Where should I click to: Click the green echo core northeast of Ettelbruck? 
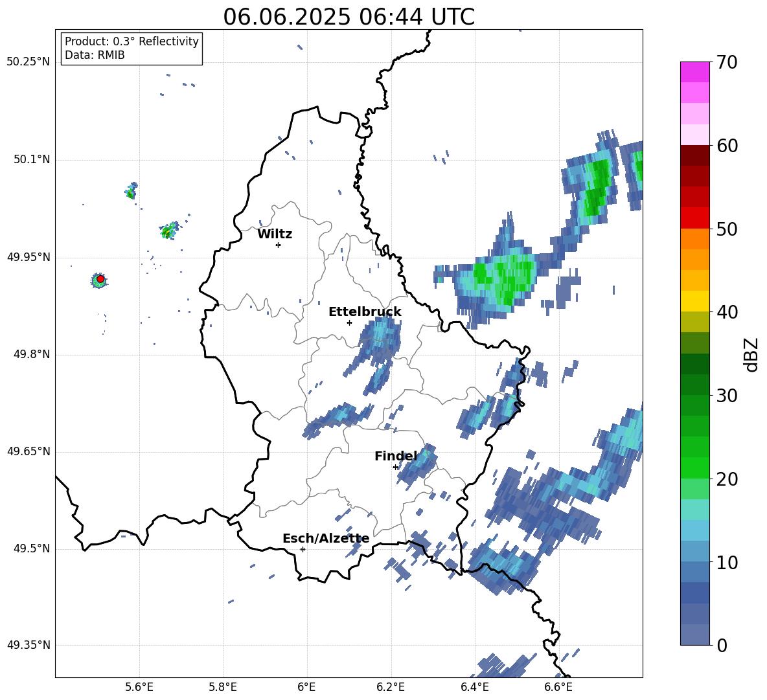505,278
